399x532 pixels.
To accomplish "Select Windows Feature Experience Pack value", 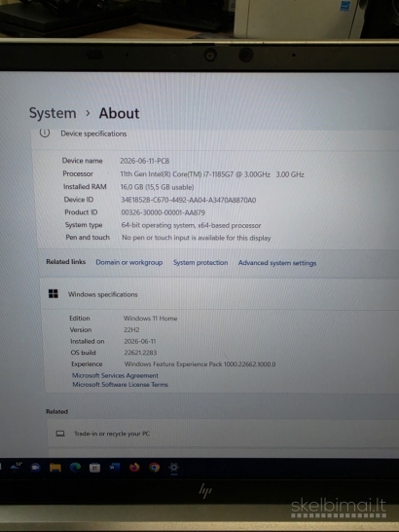I will click(200, 364).
